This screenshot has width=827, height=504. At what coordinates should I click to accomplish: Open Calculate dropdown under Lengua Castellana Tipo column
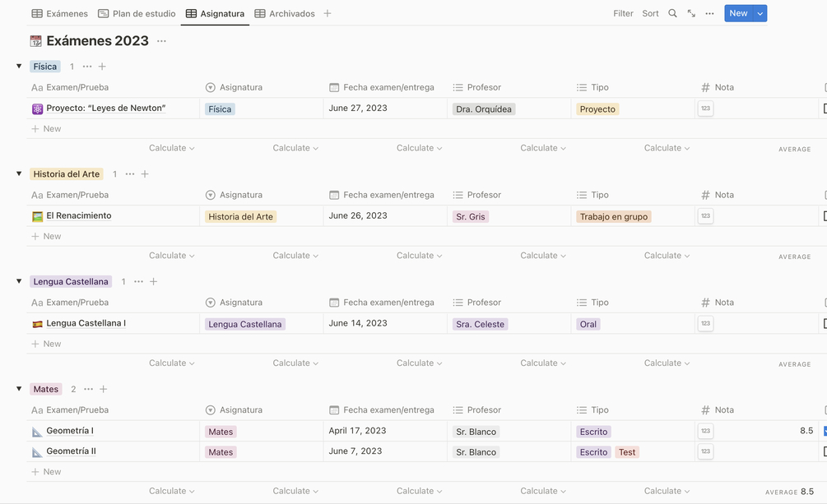pos(667,363)
